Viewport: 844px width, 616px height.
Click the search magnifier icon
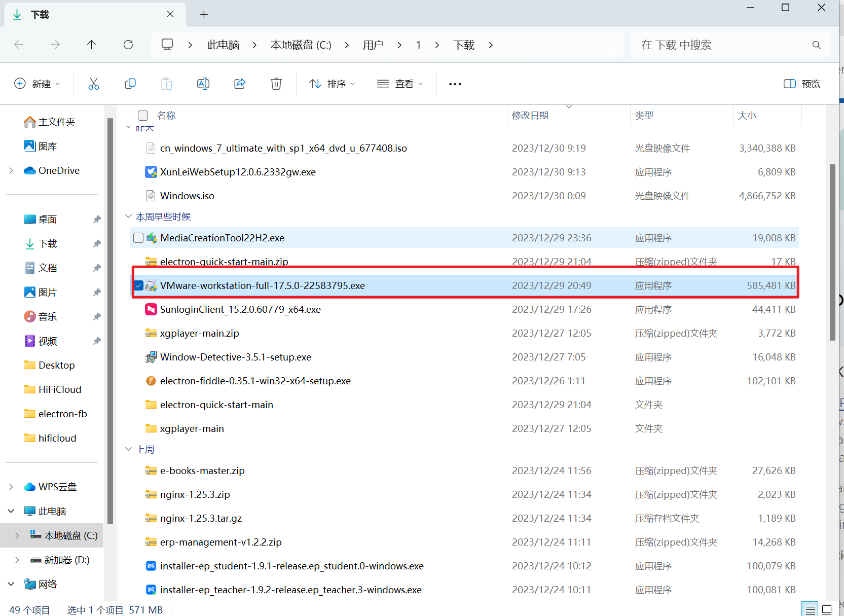816,45
